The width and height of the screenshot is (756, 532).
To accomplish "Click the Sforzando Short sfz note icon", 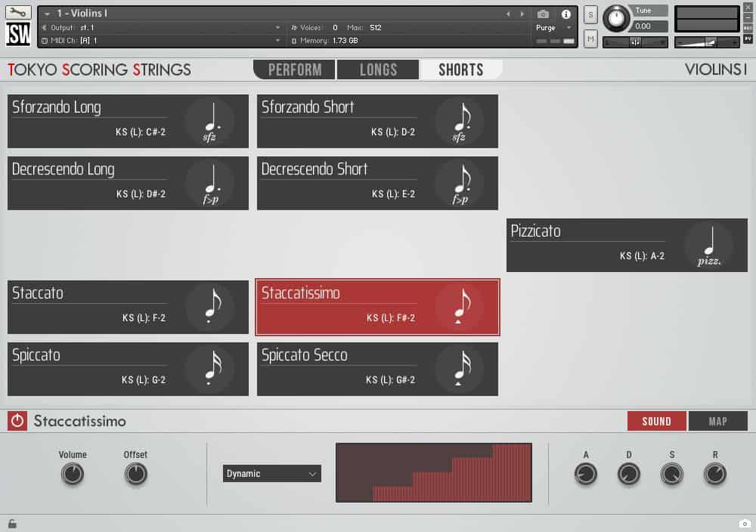I will pos(460,122).
